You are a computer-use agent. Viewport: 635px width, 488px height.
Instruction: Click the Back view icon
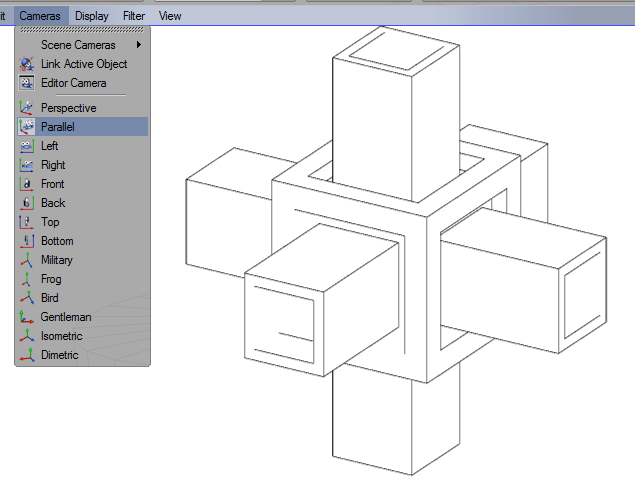[x=27, y=203]
